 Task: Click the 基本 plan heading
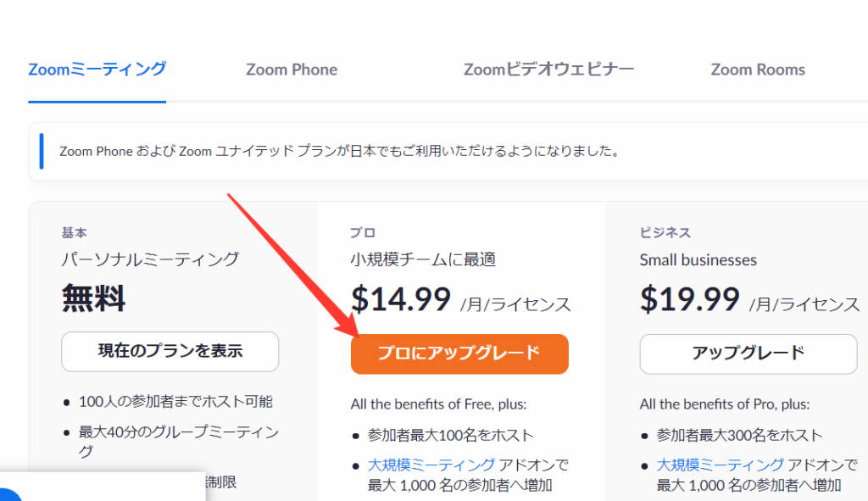coord(75,232)
